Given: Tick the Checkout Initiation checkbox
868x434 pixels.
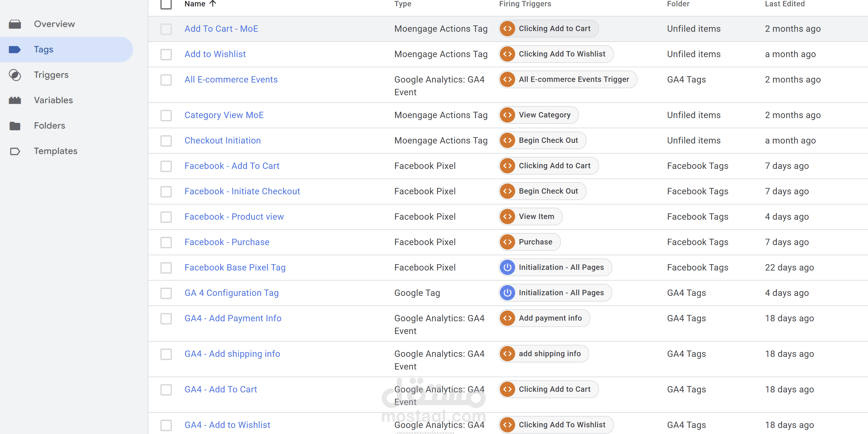Looking at the screenshot, I should (x=166, y=141).
